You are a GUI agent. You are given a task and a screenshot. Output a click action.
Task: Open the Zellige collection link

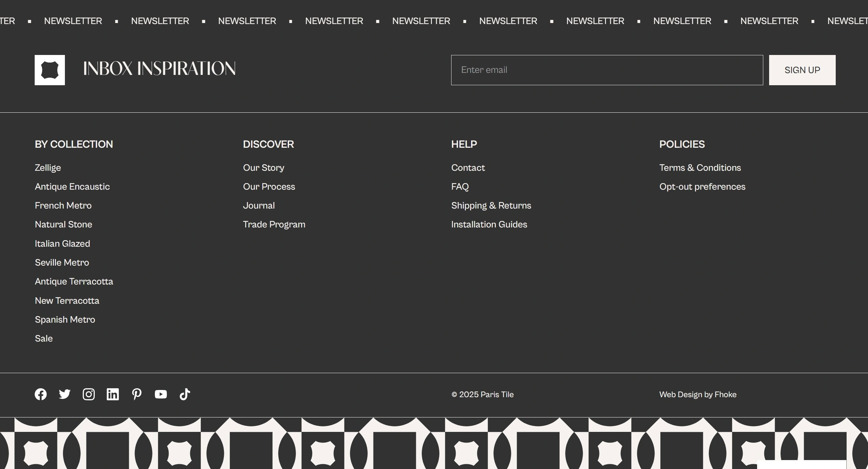pos(48,168)
